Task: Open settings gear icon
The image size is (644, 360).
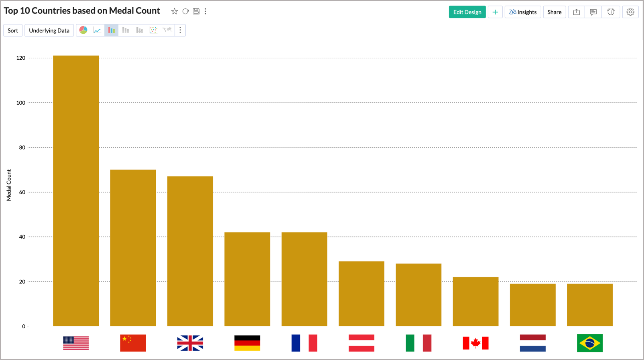Action: 630,12
